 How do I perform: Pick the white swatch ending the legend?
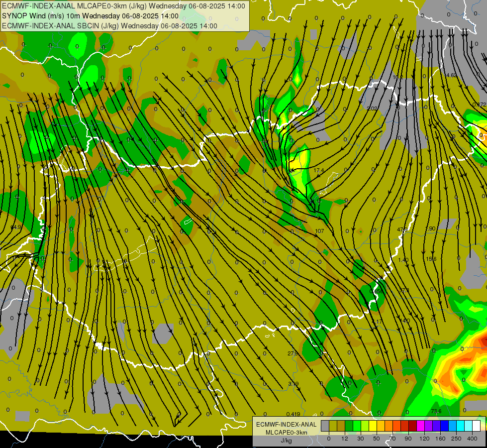pyautogui.click(x=476, y=426)
